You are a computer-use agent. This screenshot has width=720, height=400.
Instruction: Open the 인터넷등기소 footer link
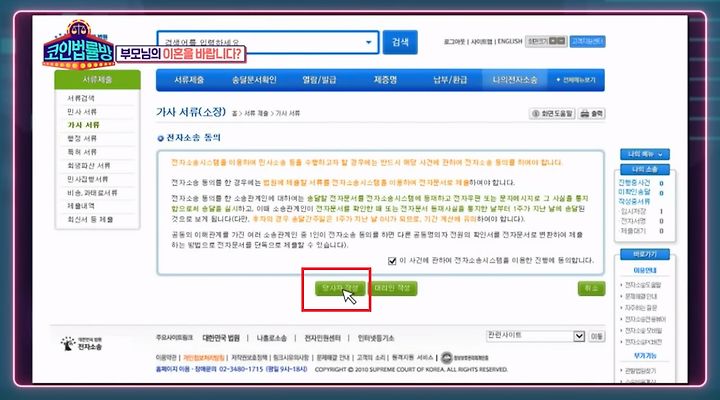point(376,338)
